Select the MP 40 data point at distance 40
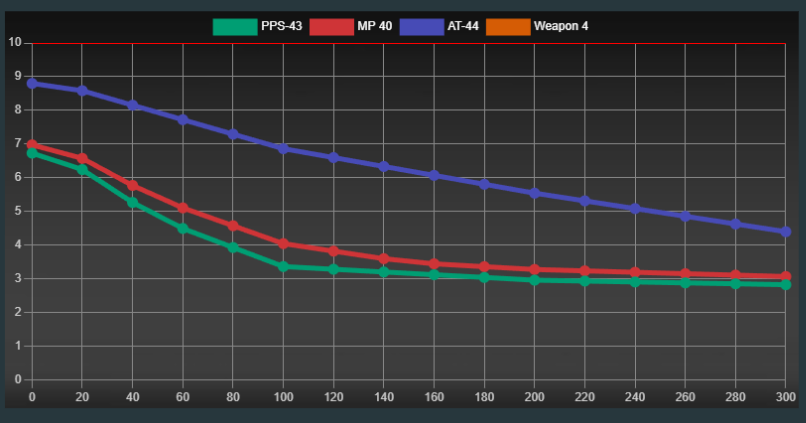 pos(132,186)
